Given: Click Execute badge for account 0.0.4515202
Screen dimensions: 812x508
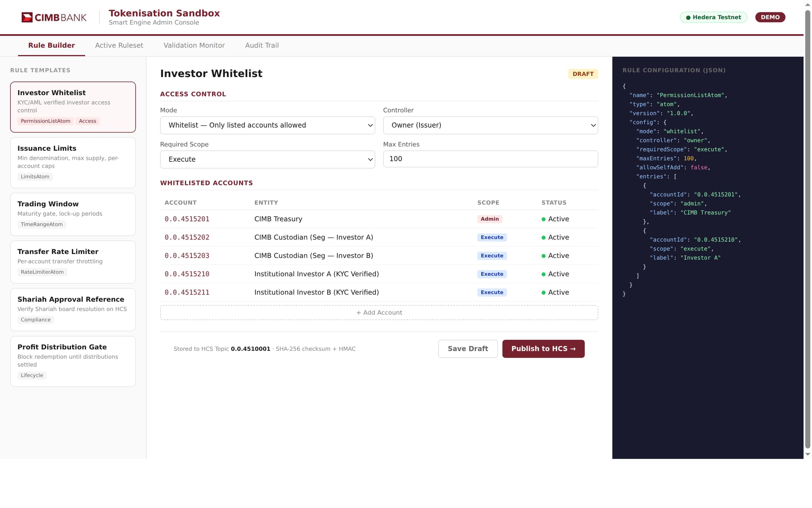Looking at the screenshot, I should pyautogui.click(x=492, y=237).
